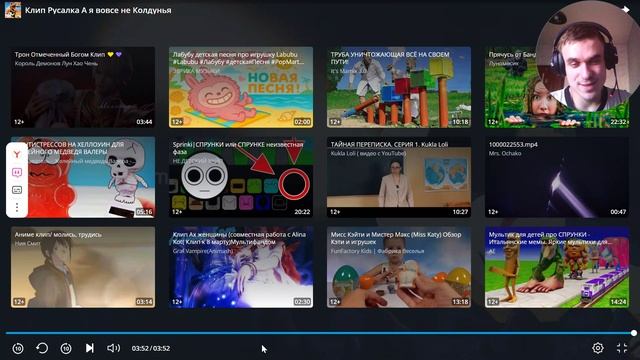Viewport: 640px width, 360px height.
Task: Click the 12+ badge on the 1000022553.mp4 card
Action: pyautogui.click(x=493, y=212)
